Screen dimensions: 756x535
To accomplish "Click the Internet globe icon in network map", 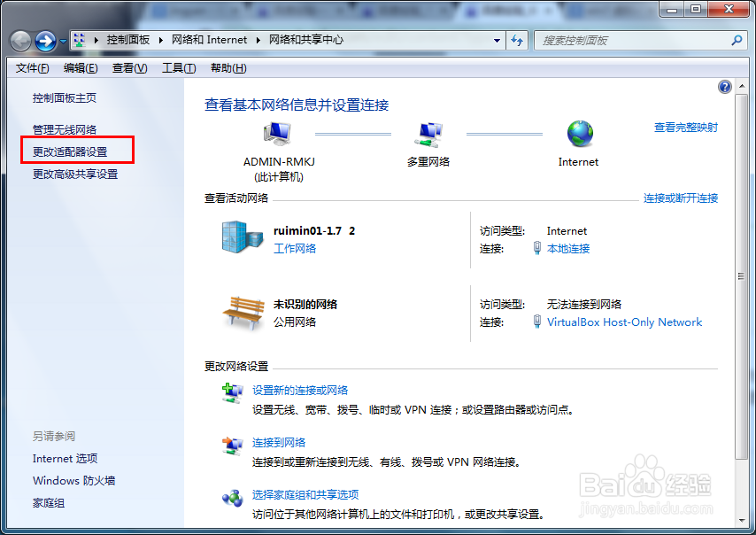I will [578, 133].
